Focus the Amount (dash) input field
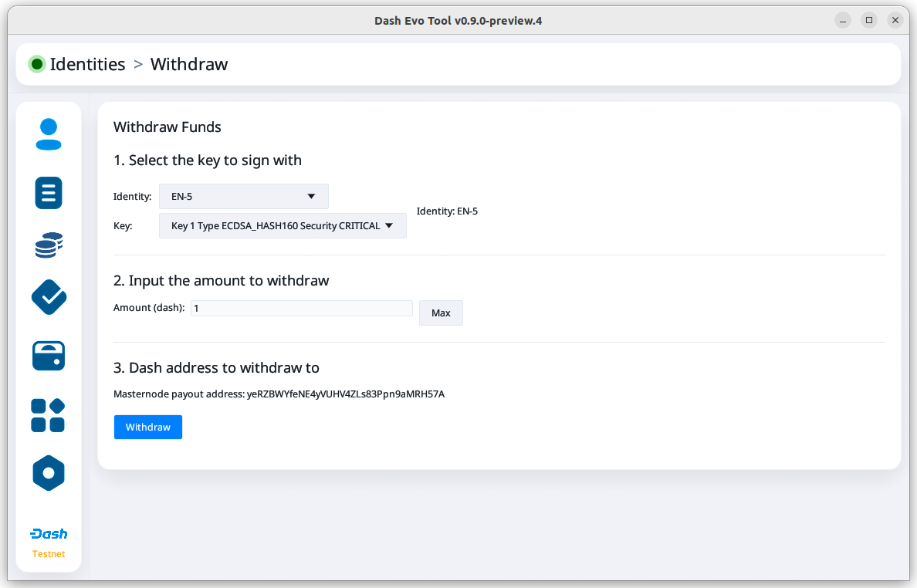The width and height of the screenshot is (917, 588). [301, 308]
